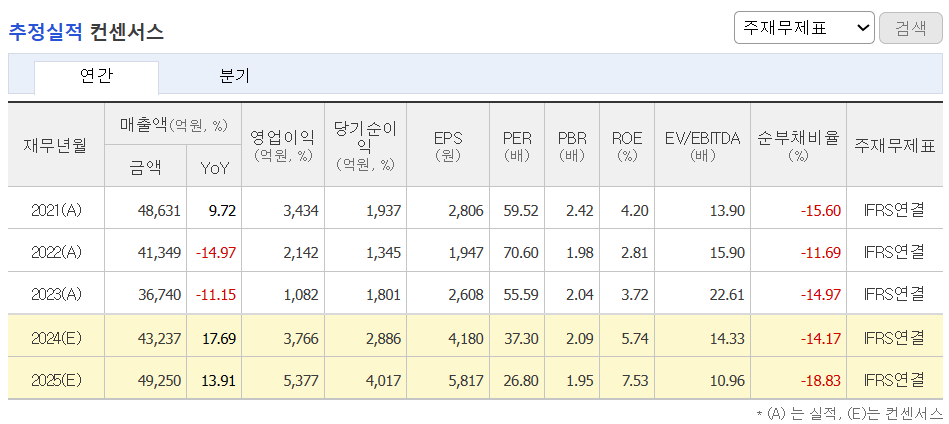Image resolution: width=949 pixels, height=424 pixels.
Task: Click net income value 2,886
Action: click(383, 338)
